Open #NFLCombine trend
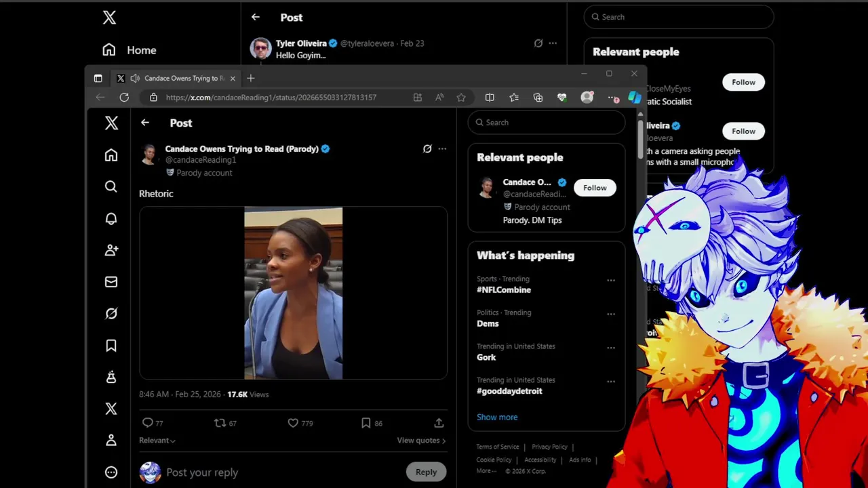Screen dimensions: 868x488 [x=504, y=290]
